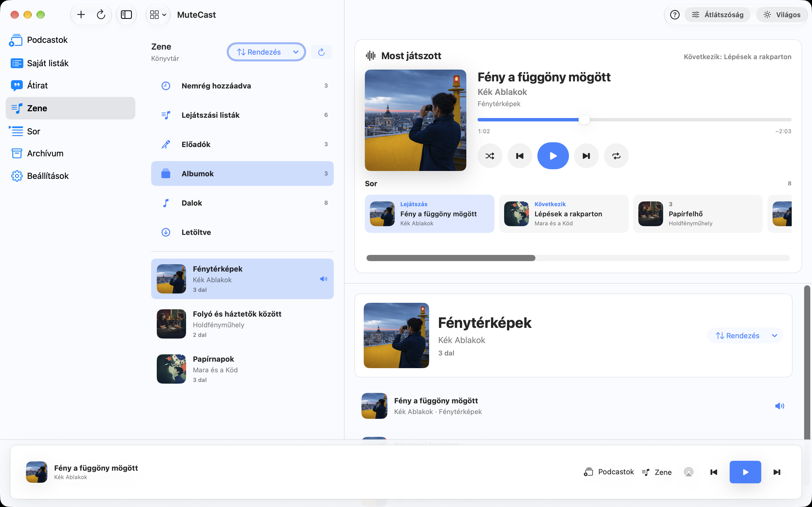Go to previous track in bottom bar
Image resolution: width=812 pixels, height=507 pixels.
click(714, 472)
